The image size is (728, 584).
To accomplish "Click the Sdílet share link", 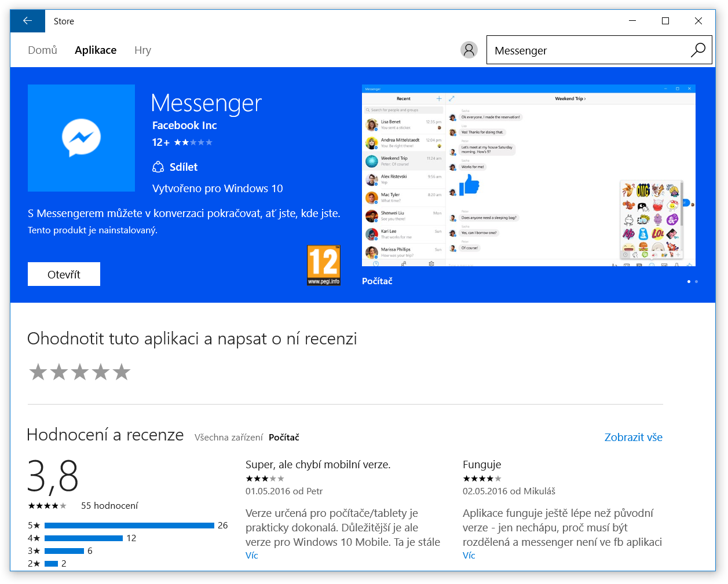I will click(184, 167).
